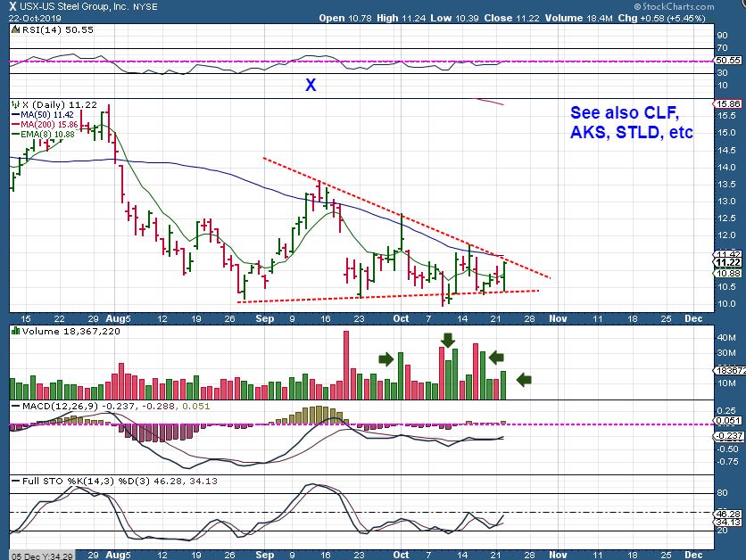
Task: Click the Oct label on date axis
Action: click(401, 317)
